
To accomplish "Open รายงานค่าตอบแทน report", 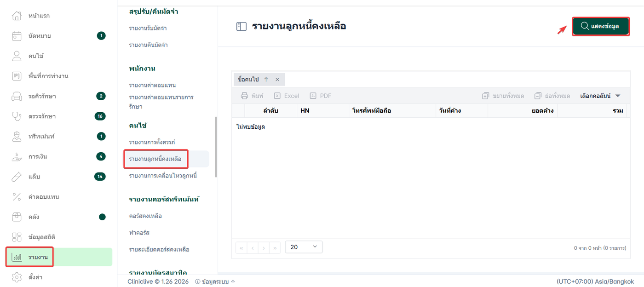I will 153,86.
